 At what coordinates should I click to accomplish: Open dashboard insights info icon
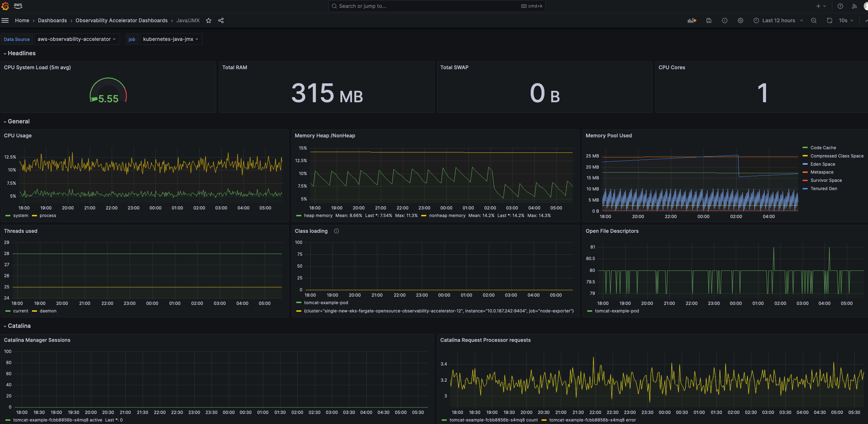[x=725, y=20]
